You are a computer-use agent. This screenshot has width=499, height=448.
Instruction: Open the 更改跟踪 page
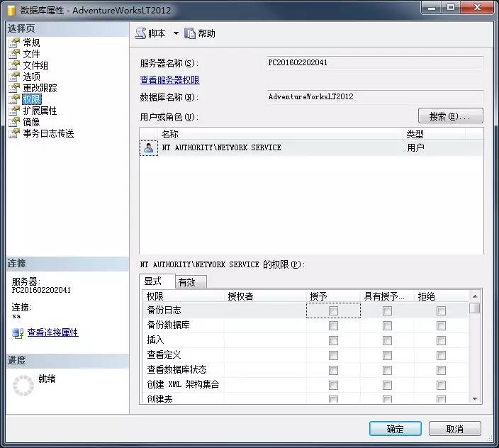pos(40,88)
